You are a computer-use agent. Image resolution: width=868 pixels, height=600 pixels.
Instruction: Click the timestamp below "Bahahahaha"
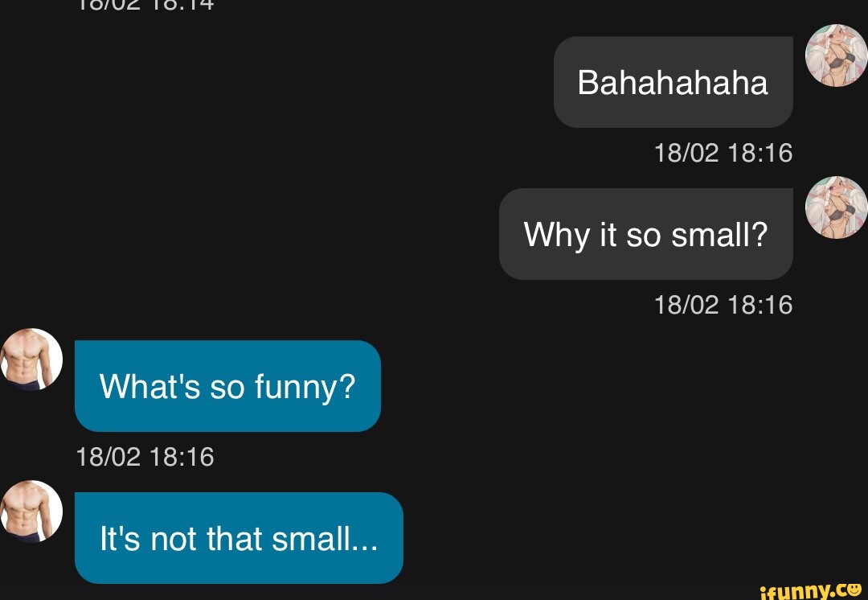[x=723, y=153]
